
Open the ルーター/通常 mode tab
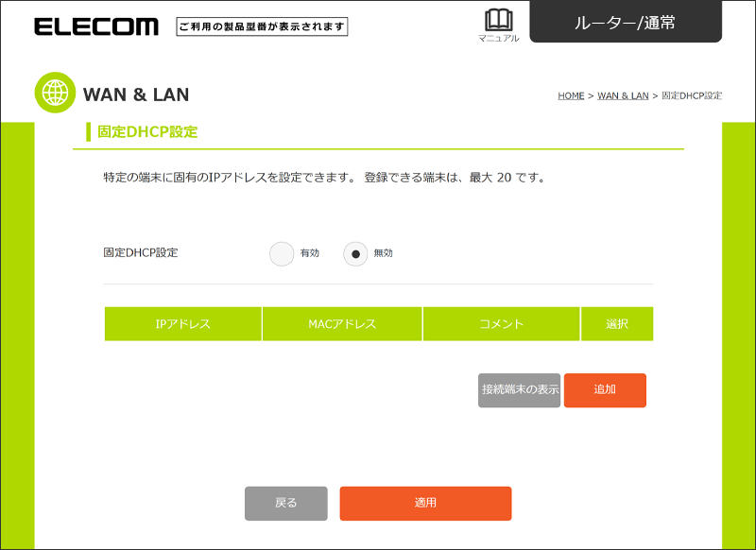(626, 22)
